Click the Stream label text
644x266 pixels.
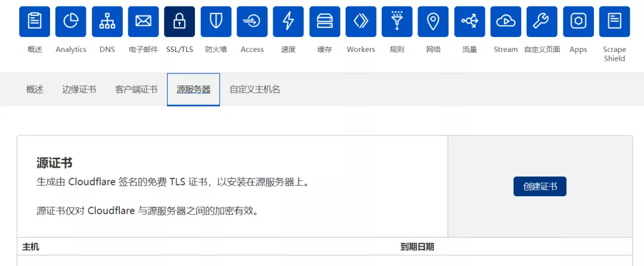coord(506,50)
